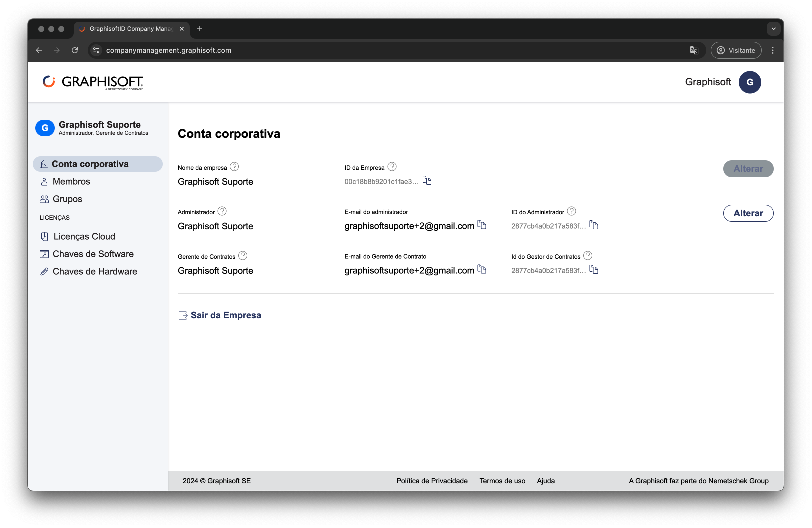Click the 2024 © Graphisoft SE footer text
This screenshot has height=528, width=812.
217,481
